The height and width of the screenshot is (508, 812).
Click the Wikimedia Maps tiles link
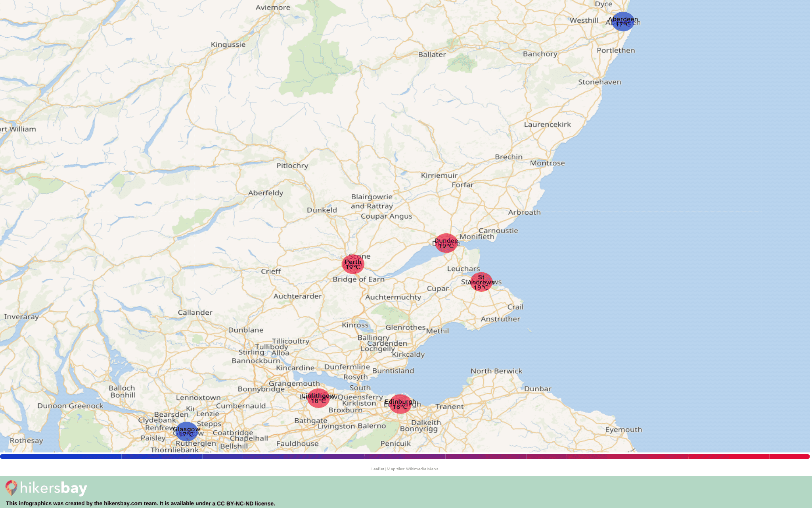coord(422,469)
